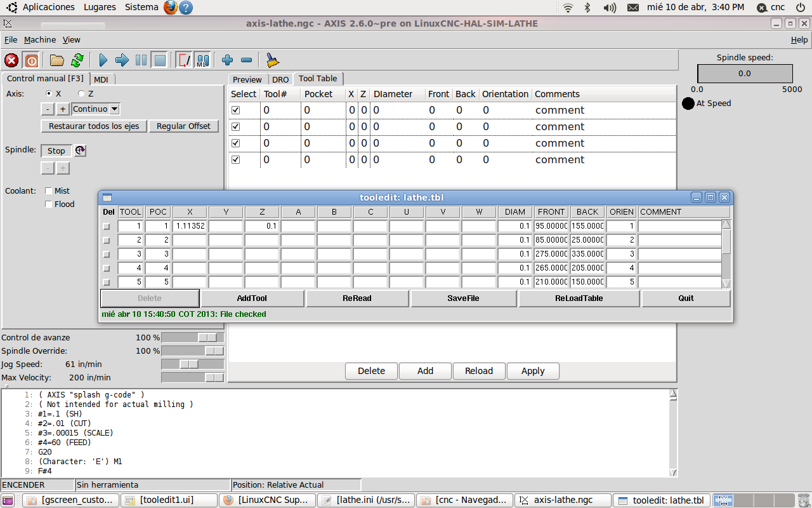Open the volume control icon
The height and width of the screenshot is (508, 812).
pos(610,8)
